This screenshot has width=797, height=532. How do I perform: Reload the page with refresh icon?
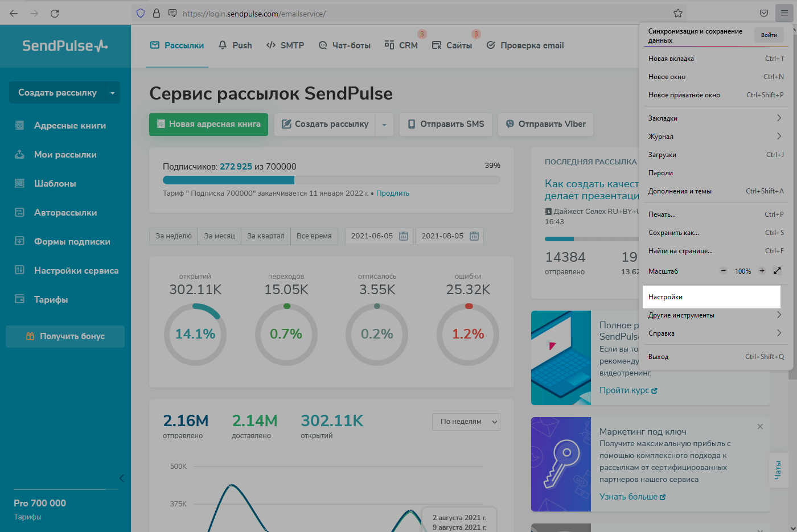click(x=55, y=13)
